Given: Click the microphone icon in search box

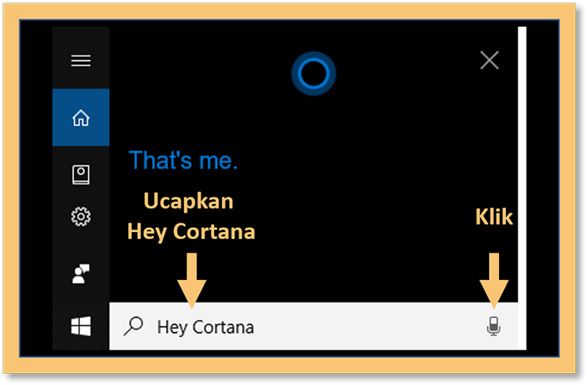Looking at the screenshot, I should (x=494, y=325).
